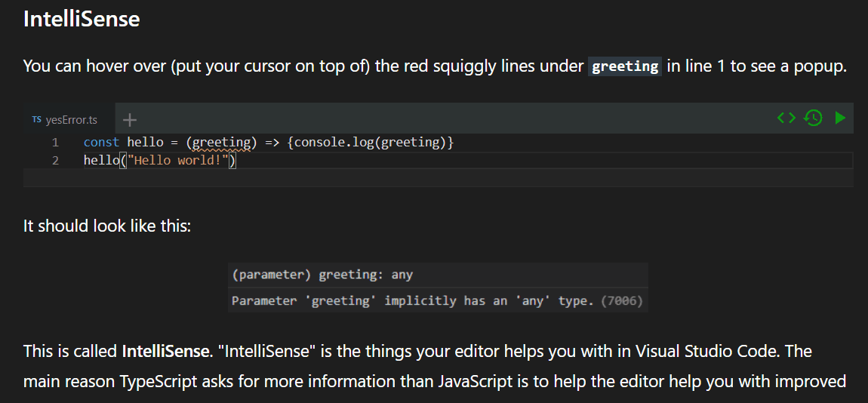
Task: Open the yesError.ts file tab
Action: pos(69,119)
